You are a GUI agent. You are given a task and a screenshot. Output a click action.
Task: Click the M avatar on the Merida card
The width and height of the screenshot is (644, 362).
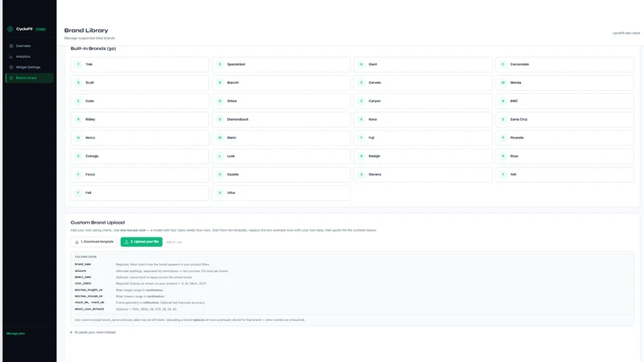tap(502, 83)
